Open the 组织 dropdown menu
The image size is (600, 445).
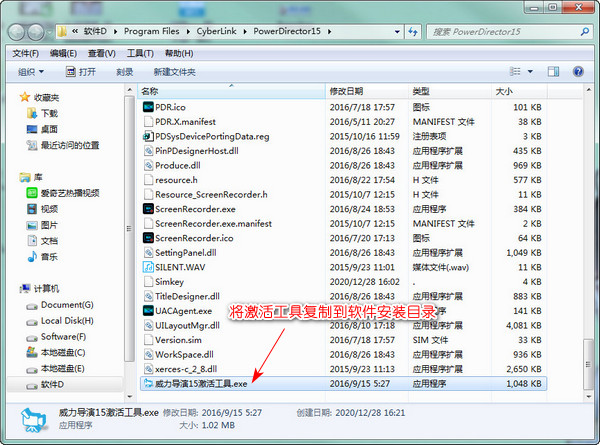(31, 72)
